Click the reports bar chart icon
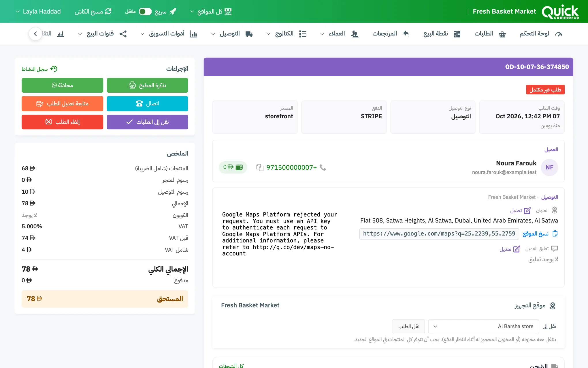Screen dimensions: 588x368 coord(61,34)
